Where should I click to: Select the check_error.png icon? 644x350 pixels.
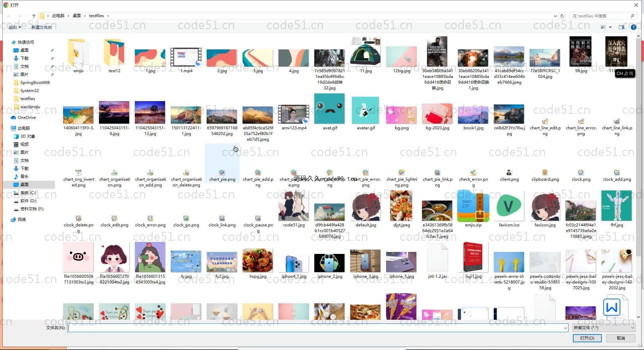(x=473, y=172)
